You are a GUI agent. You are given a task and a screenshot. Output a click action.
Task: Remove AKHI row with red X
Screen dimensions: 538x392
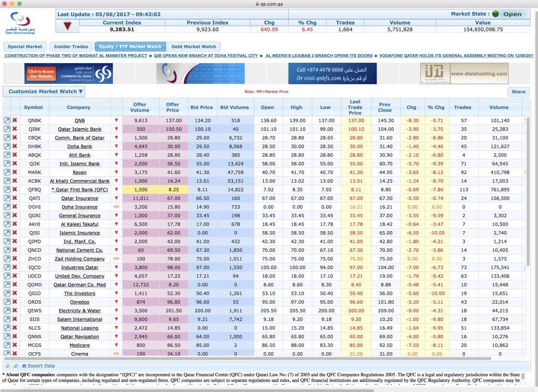point(15,224)
